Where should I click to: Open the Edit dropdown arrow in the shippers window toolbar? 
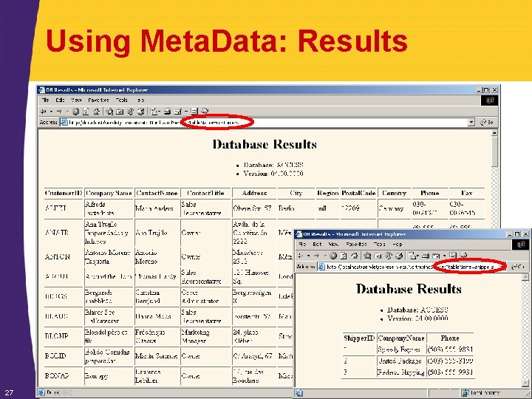(445, 256)
